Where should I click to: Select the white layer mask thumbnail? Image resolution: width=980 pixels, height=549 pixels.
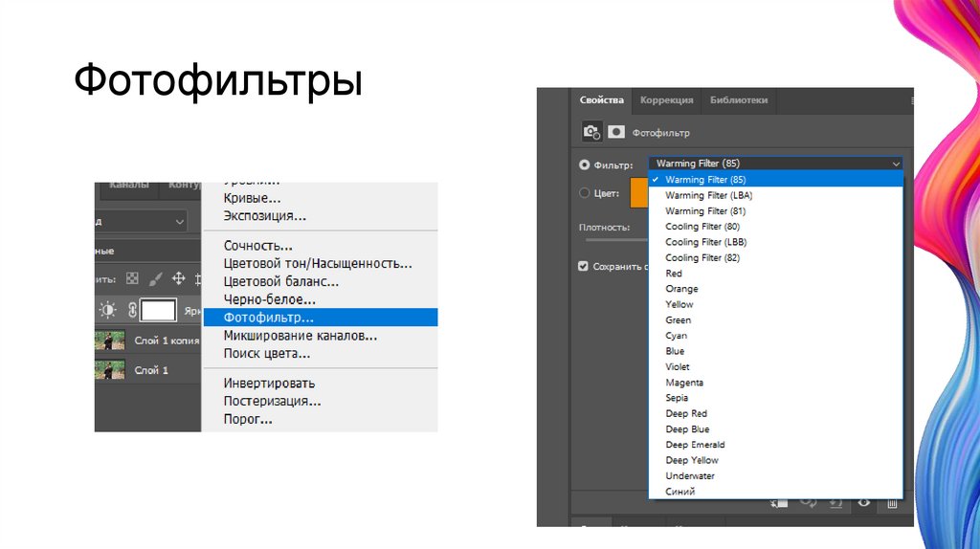[158, 310]
